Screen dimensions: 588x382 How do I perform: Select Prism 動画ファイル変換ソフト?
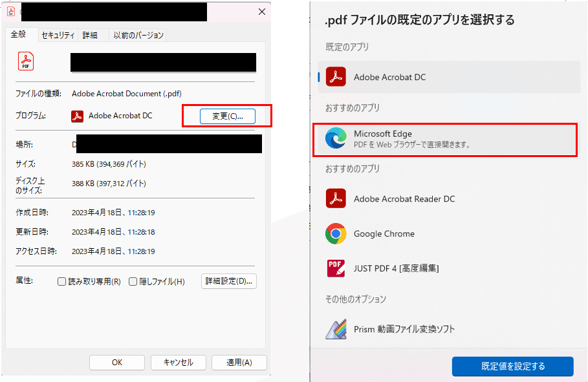[448, 329]
